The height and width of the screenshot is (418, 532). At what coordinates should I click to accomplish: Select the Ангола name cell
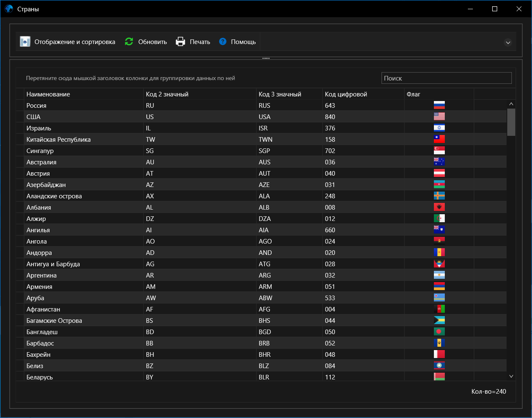click(x=84, y=241)
